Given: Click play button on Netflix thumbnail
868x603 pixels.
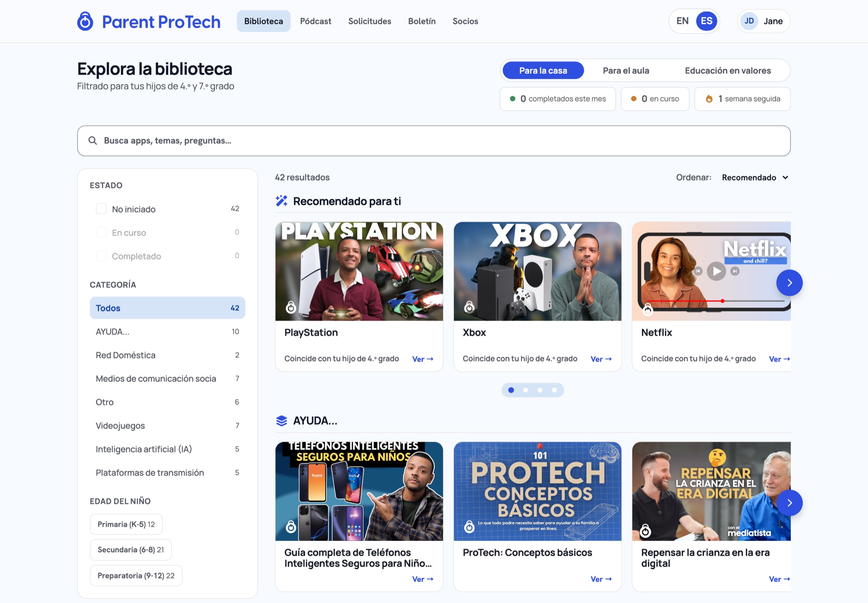Looking at the screenshot, I should (x=717, y=271).
